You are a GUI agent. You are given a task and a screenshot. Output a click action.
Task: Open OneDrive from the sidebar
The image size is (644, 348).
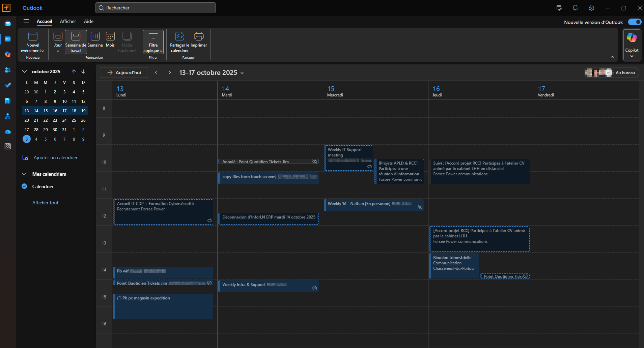[8, 132]
